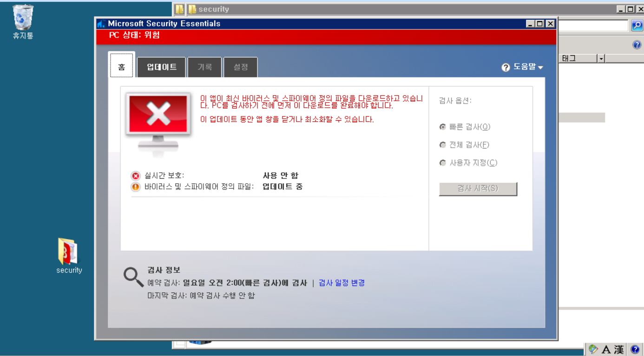Switch to the 홈 tab
The width and height of the screenshot is (644, 356).
coord(121,65)
